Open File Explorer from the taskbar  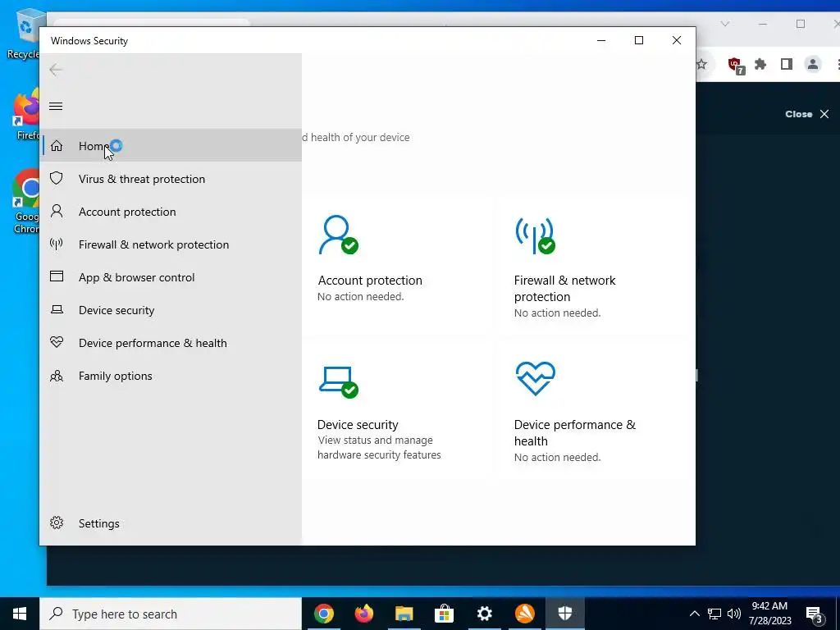coord(404,614)
